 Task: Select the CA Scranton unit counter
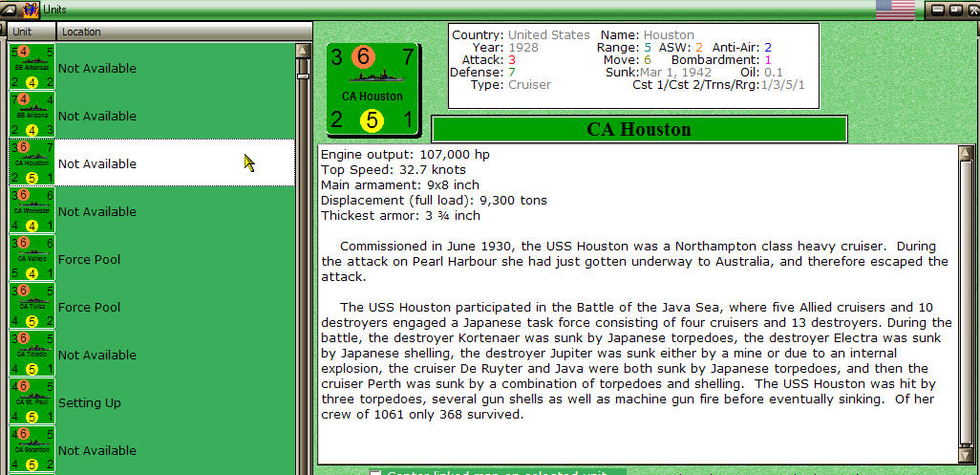coord(32,450)
